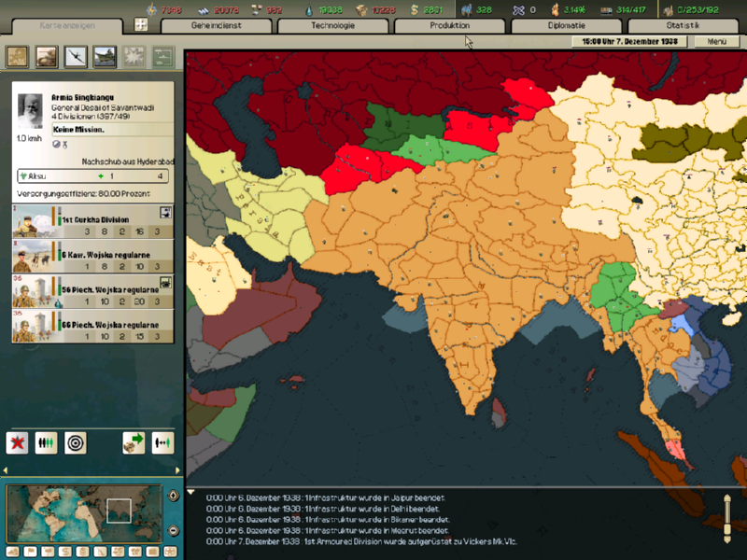Viewport: 747px width, 560px height.
Task: Click the split army button
Action: tap(162, 442)
